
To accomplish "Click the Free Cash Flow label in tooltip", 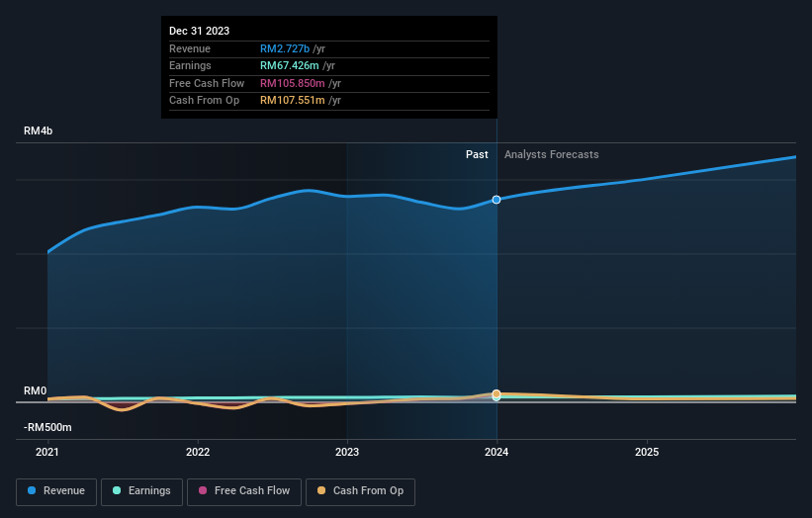I will [x=207, y=83].
